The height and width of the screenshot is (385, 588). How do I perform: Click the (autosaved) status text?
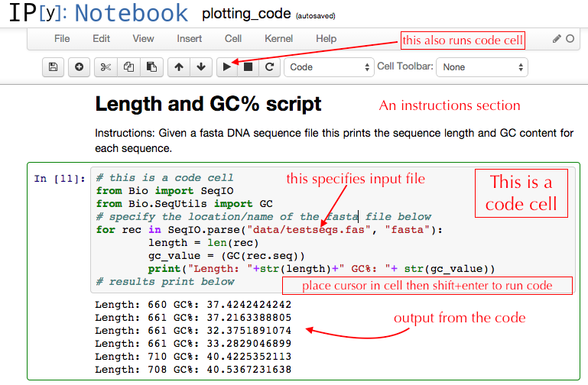(315, 16)
